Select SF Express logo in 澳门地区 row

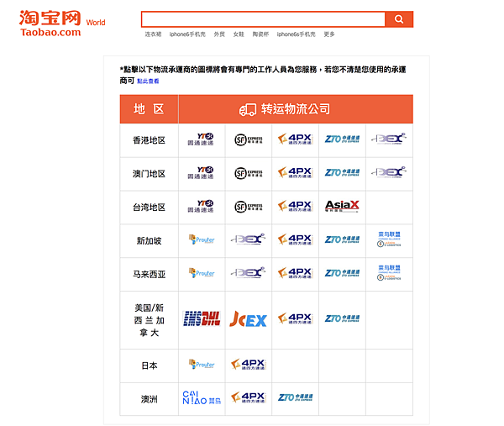248,173
